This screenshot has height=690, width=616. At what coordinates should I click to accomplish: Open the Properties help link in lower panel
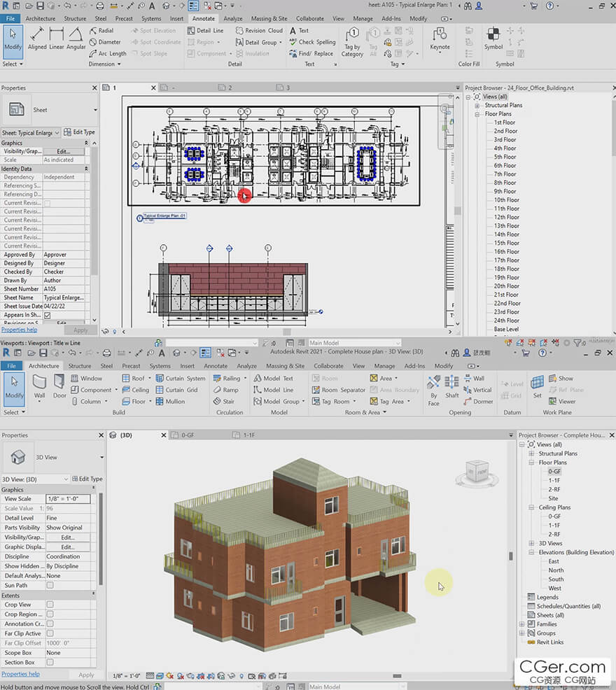tap(20, 675)
